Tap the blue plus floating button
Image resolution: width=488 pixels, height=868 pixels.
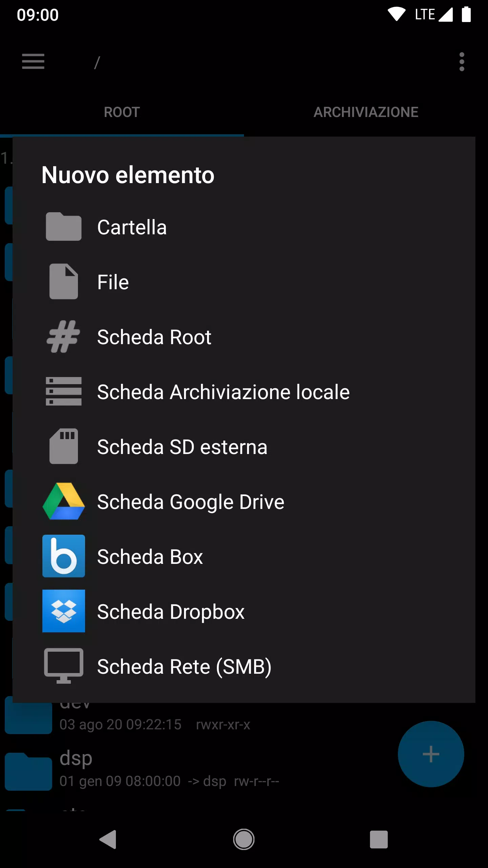[x=431, y=754]
